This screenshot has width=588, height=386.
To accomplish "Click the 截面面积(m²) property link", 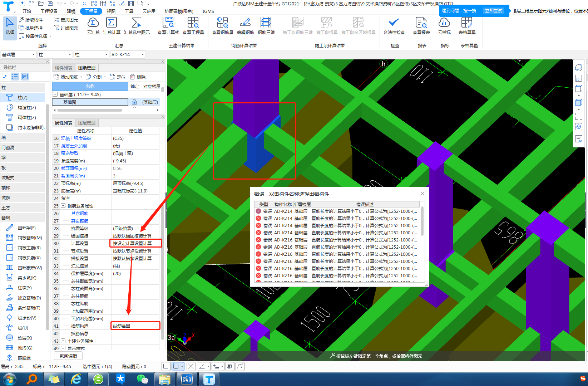I will click(74, 168).
